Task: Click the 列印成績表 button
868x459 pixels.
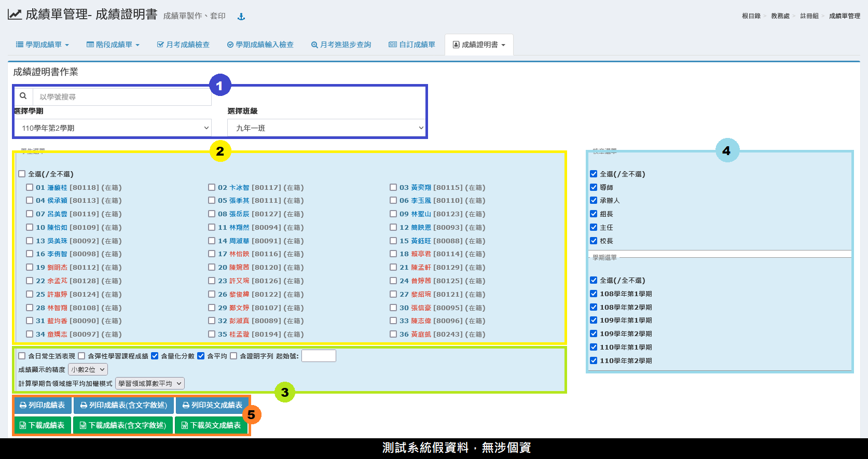Action: tap(43, 405)
